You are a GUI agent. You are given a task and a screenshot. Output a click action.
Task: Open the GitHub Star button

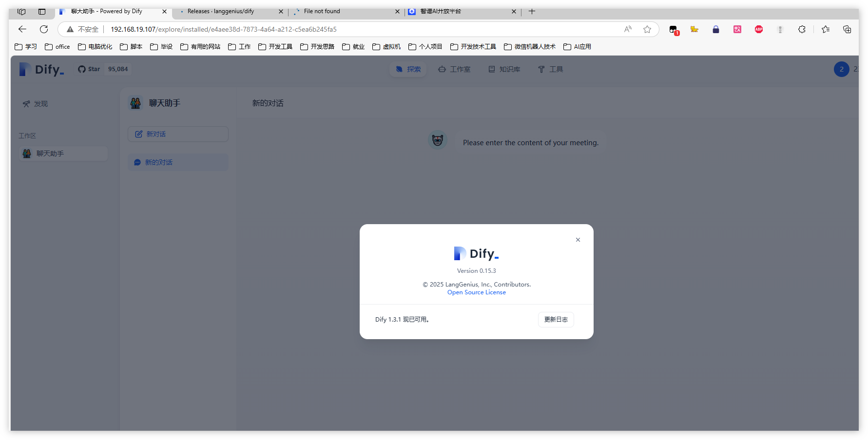(89, 69)
